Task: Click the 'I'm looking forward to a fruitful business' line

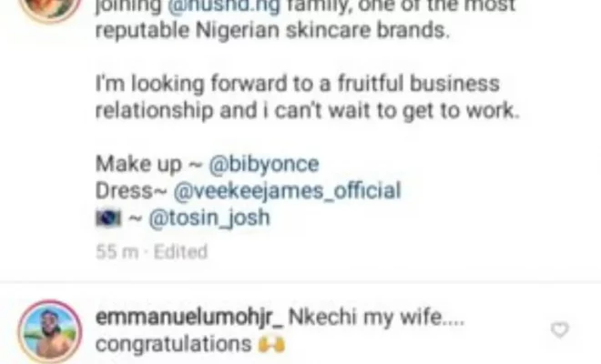Action: (297, 83)
